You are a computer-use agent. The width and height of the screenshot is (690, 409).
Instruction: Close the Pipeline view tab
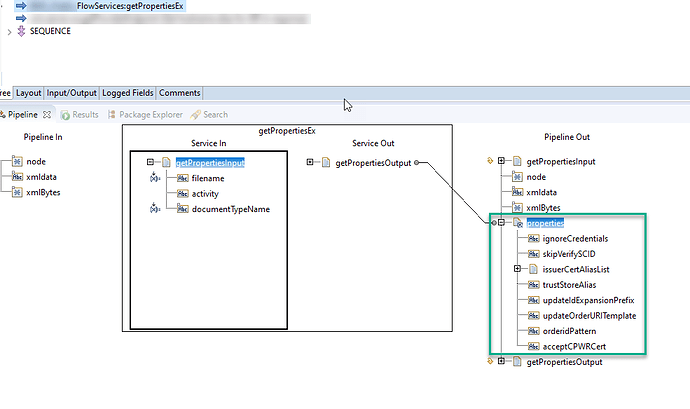pos(47,114)
